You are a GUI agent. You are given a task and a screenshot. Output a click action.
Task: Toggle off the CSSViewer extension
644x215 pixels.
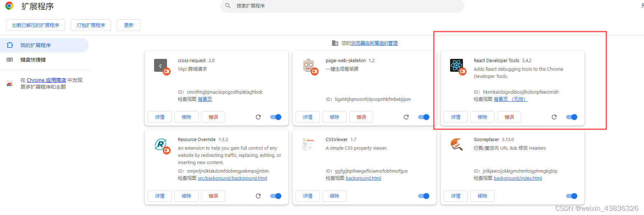[x=424, y=196]
